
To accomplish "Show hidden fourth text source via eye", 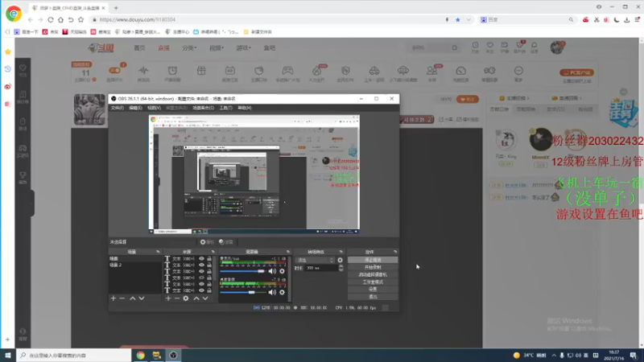I will coord(202,278).
